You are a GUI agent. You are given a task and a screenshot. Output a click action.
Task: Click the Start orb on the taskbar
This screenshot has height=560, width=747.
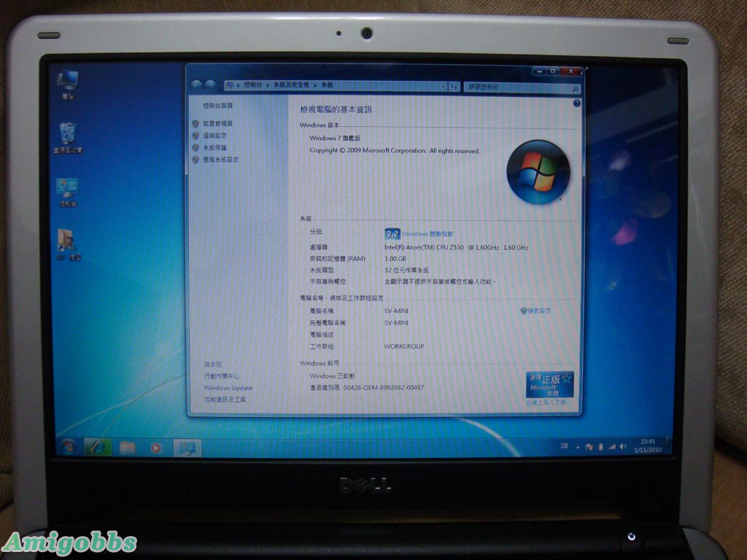tap(68, 446)
